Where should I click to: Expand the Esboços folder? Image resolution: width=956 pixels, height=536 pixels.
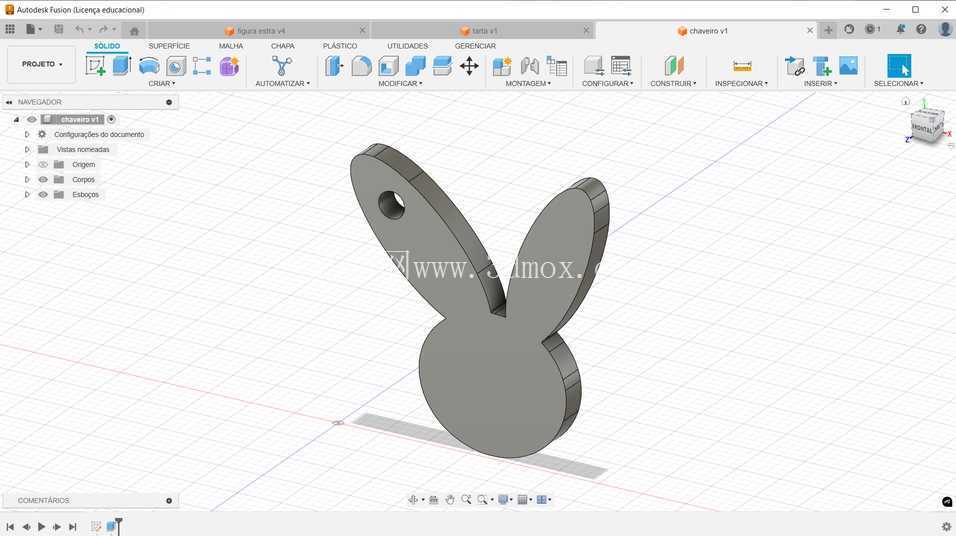coord(27,195)
